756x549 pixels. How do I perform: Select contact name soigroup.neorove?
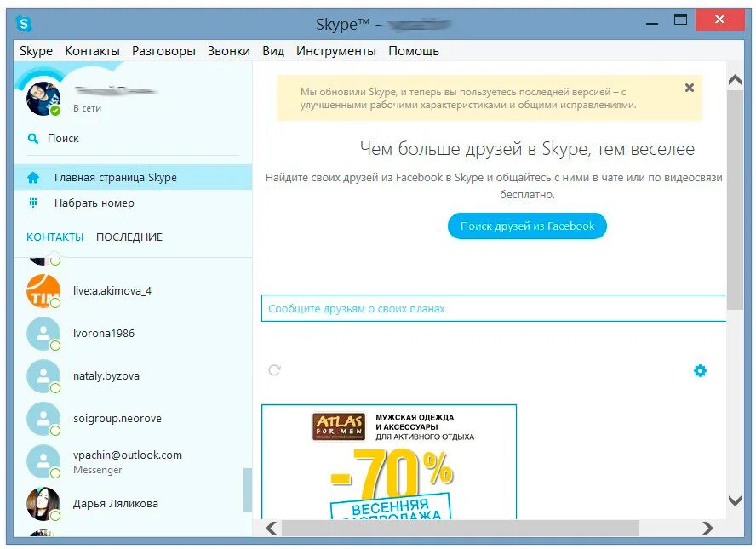pyautogui.click(x=117, y=419)
